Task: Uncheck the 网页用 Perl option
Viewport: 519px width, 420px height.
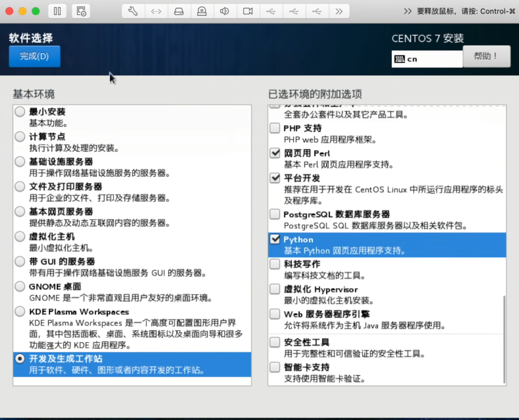Action: click(275, 153)
